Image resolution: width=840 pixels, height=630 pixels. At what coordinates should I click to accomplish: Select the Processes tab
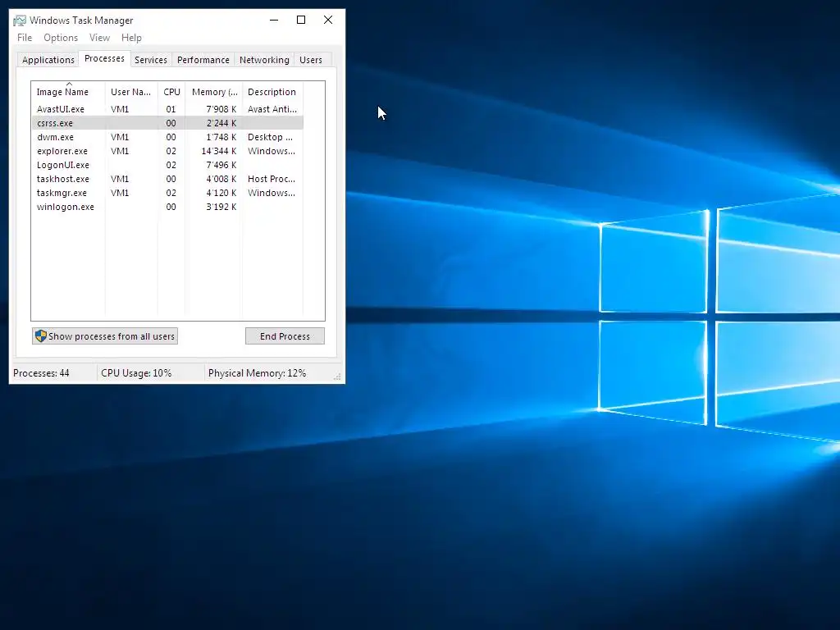(104, 58)
